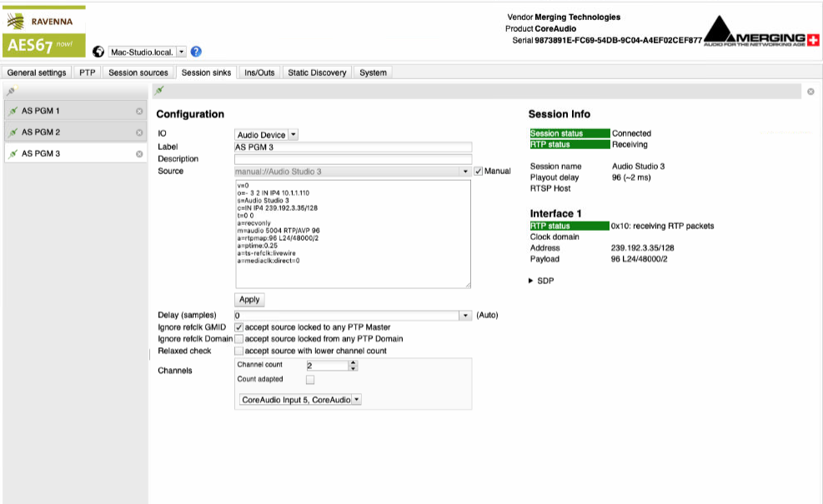Click the Session Info Connected status text
This screenshot has width=823, height=504.
(x=631, y=134)
